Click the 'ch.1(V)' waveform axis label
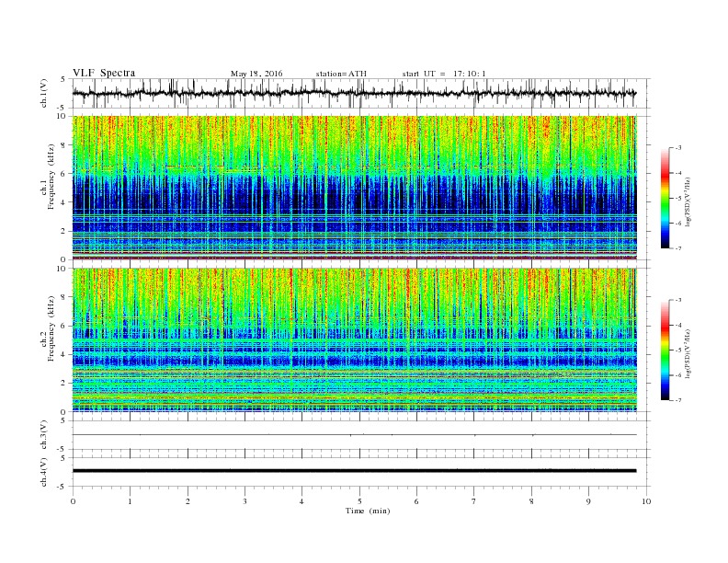 [x=44, y=93]
